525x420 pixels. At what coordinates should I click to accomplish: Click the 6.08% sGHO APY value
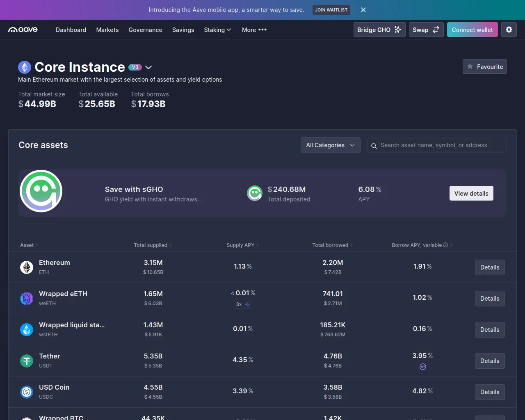[x=370, y=189]
